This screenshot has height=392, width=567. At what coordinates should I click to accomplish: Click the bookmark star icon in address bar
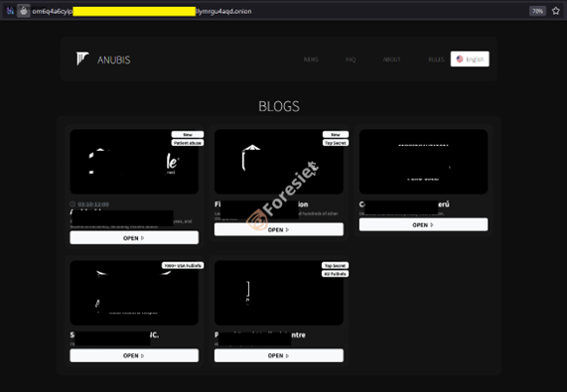point(556,11)
